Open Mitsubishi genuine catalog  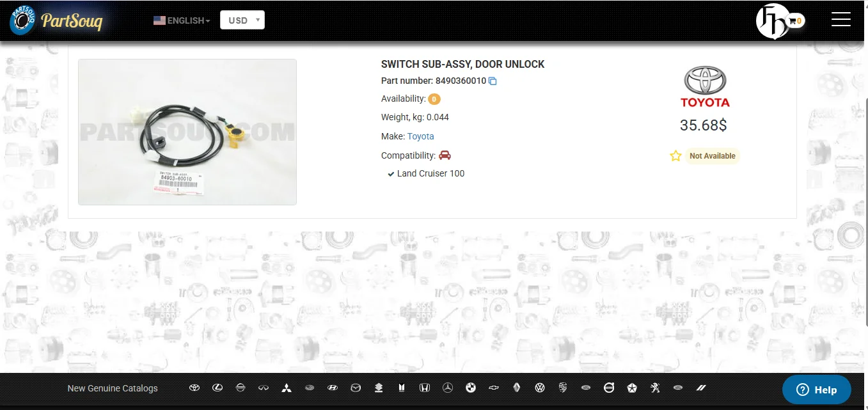(x=287, y=388)
